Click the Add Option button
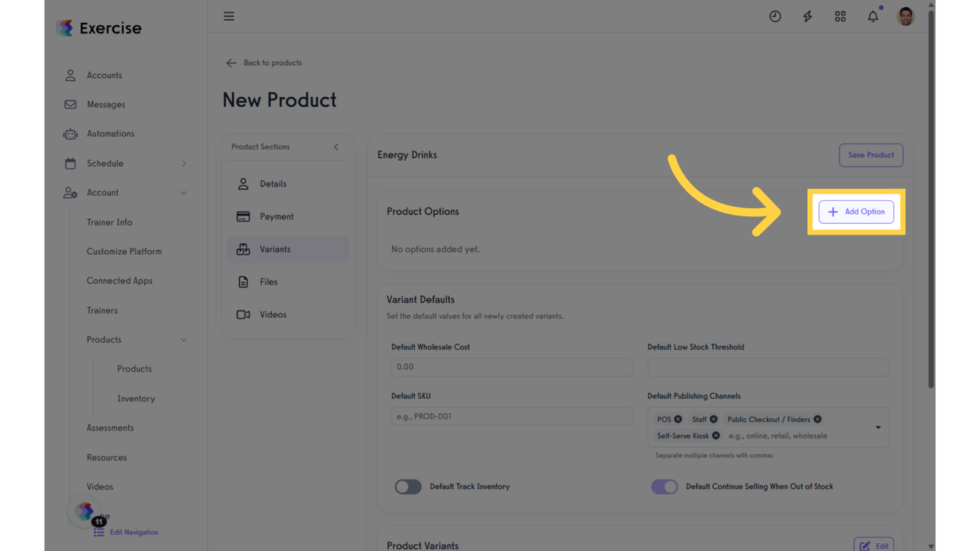Screen dimensions: 980x551 pos(857,212)
